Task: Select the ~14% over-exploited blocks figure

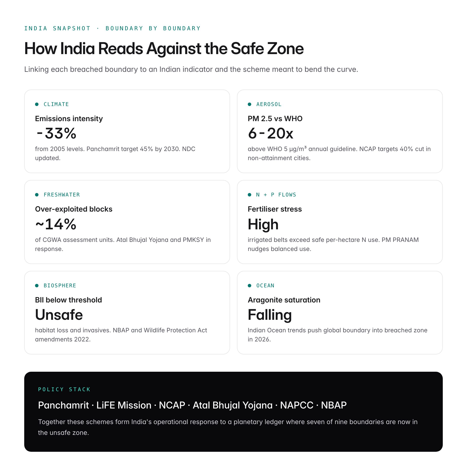Action: click(56, 224)
